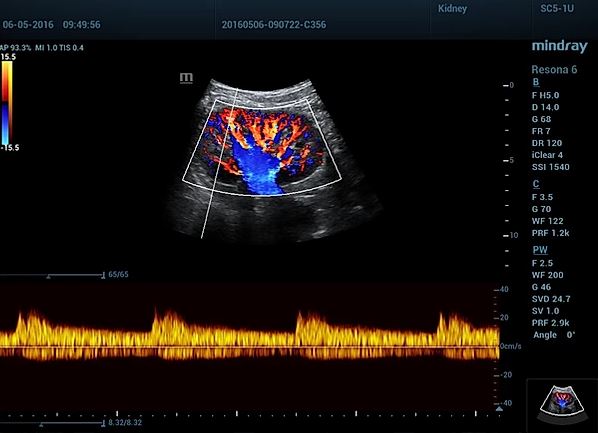Click the triangle marker at spectrum end

[499, 409]
